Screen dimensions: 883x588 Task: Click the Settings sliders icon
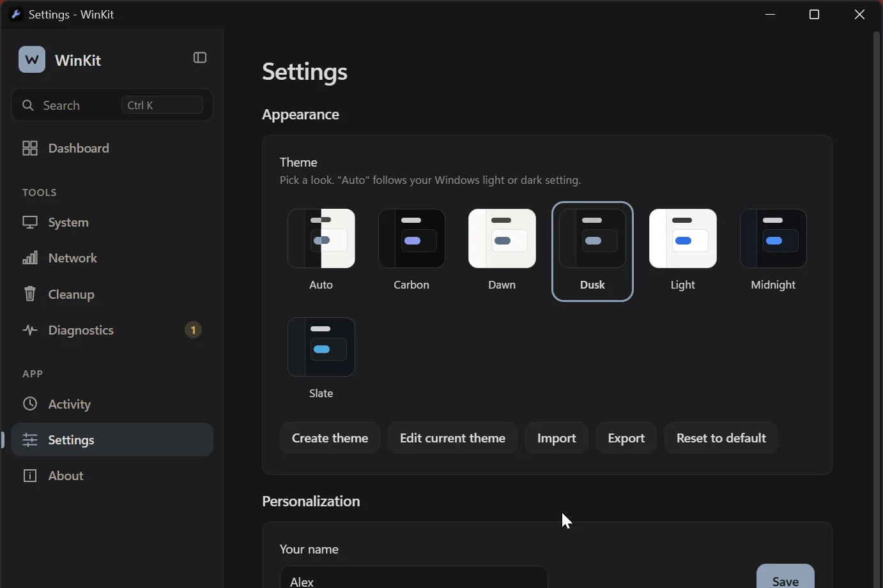point(30,440)
